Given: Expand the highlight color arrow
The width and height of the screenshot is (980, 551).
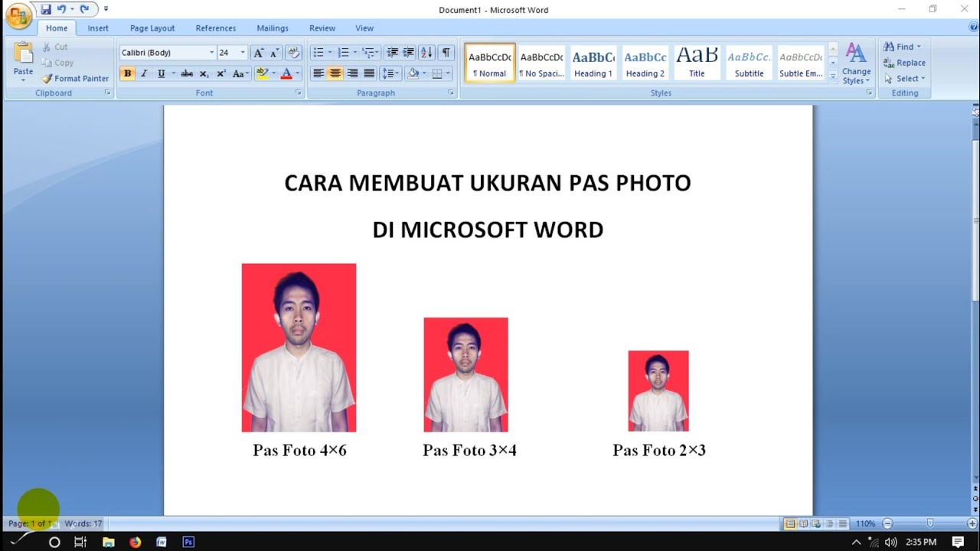Looking at the screenshot, I should coord(273,73).
